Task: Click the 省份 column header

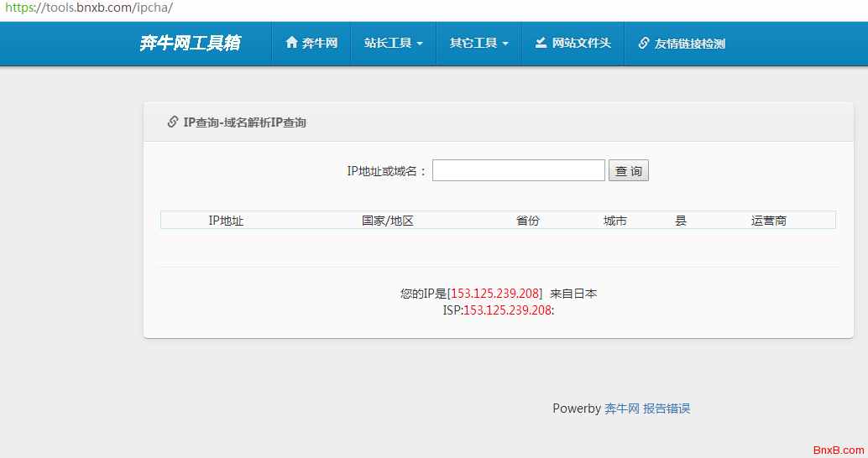Action: (x=527, y=221)
